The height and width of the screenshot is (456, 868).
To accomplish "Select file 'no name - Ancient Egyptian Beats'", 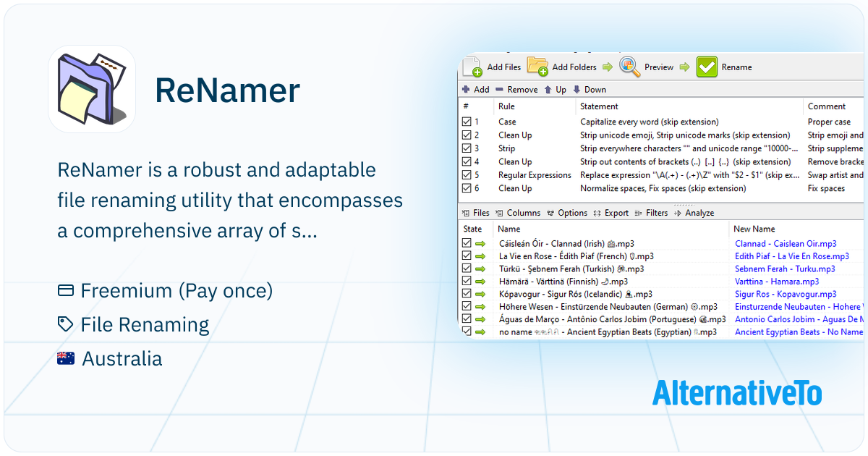I will pos(608,332).
